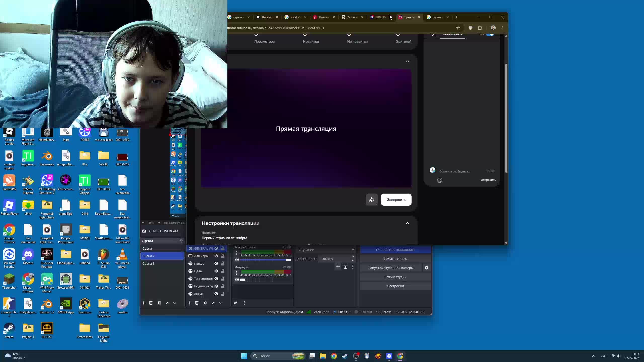Screen dimensions: 644x362
Task: Delete the scene transition trash icon
Action: [x=346, y=267]
